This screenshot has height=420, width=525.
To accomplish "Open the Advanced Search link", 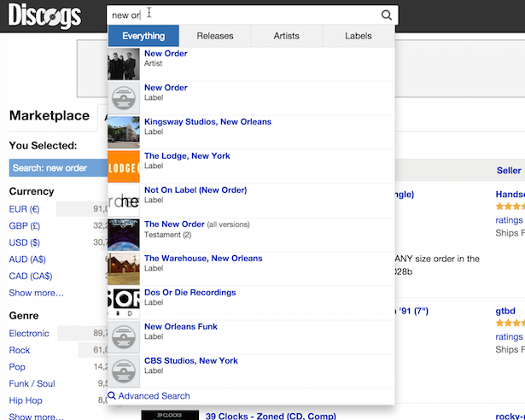I will pos(154,396).
